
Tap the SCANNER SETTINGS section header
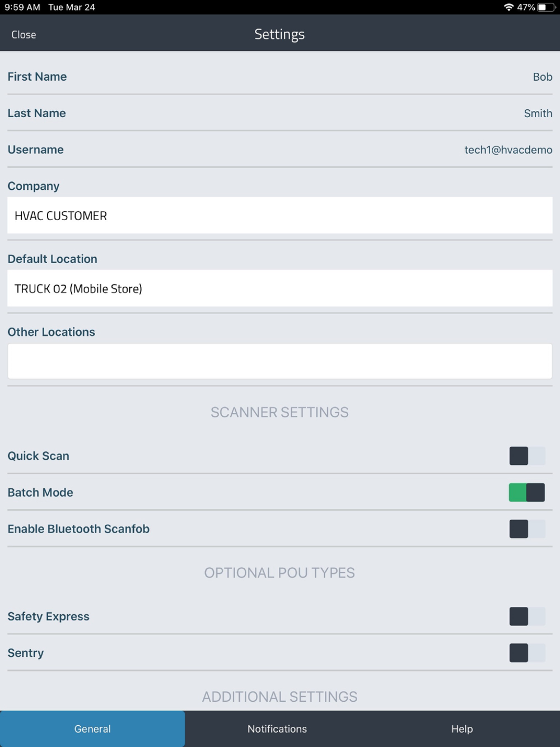click(279, 412)
